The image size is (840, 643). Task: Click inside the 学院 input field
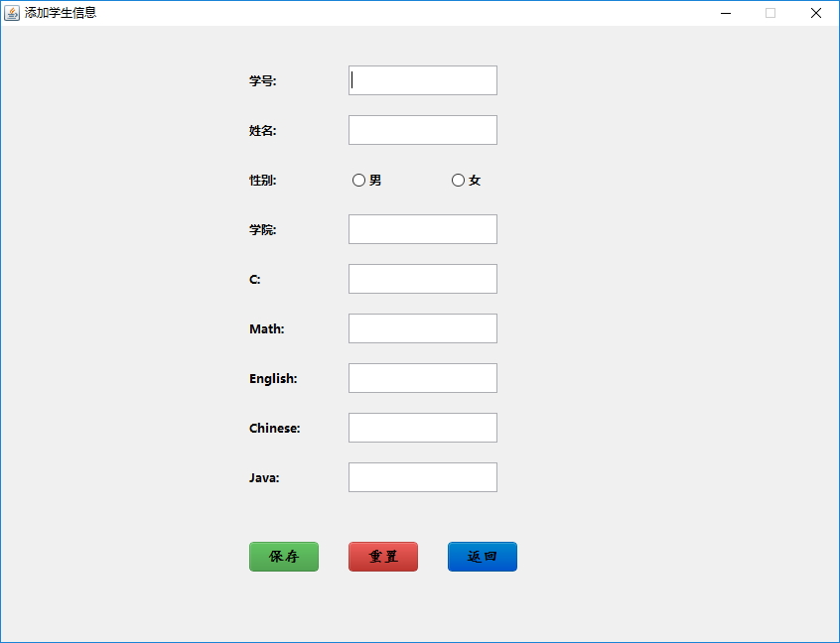point(422,228)
